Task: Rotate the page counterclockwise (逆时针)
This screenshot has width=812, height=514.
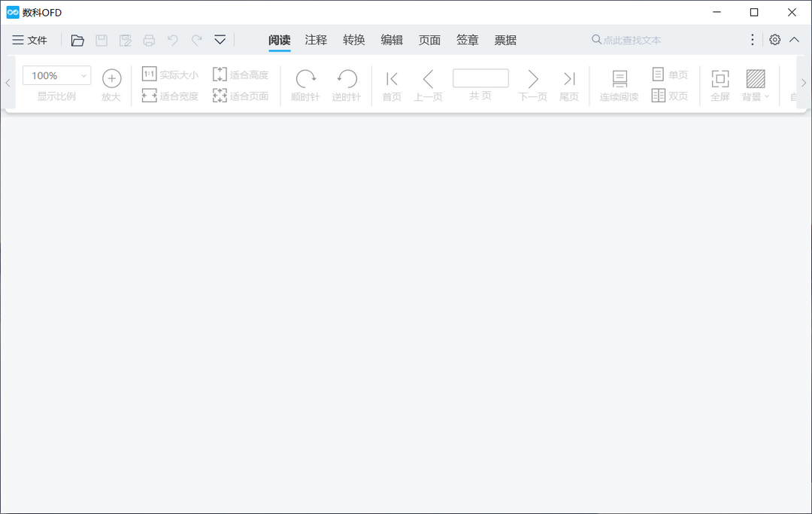Action: [347, 86]
